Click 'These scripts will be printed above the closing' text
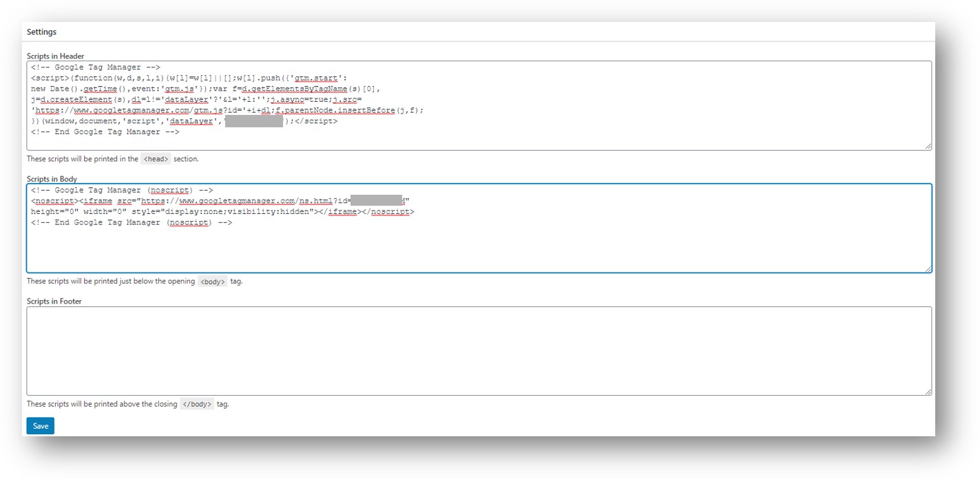This screenshot has height=481, width=980. [102, 405]
